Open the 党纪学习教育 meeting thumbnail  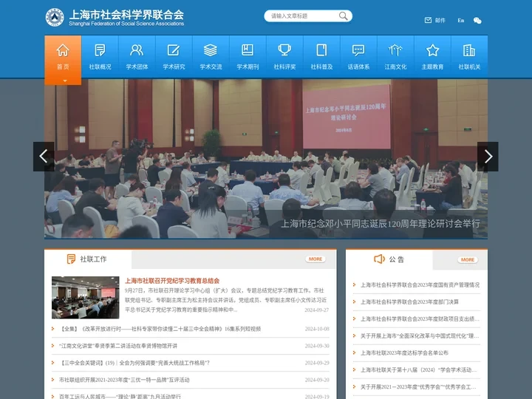[86, 298]
